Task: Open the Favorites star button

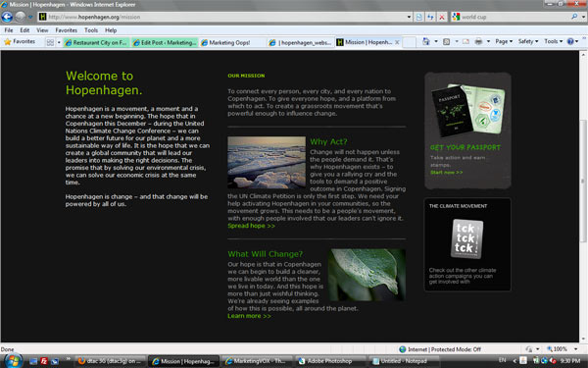Action: click(20, 41)
